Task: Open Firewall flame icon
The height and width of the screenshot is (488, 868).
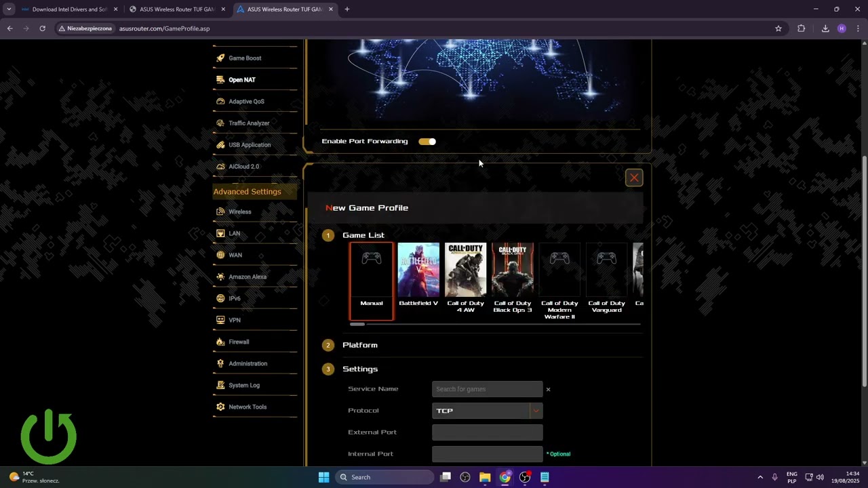Action: 220,342
